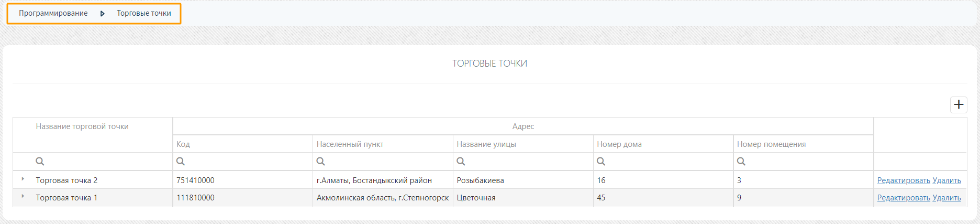Sort by Код column header
This screenshot has height=224, width=980.
[183, 144]
